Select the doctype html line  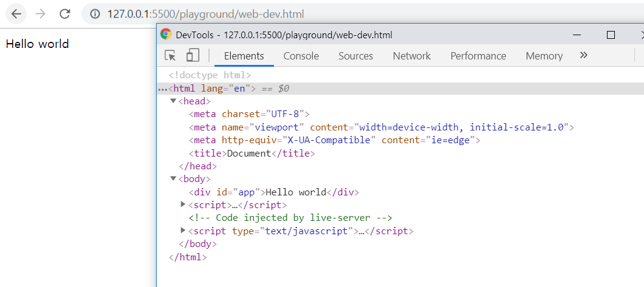pos(210,75)
